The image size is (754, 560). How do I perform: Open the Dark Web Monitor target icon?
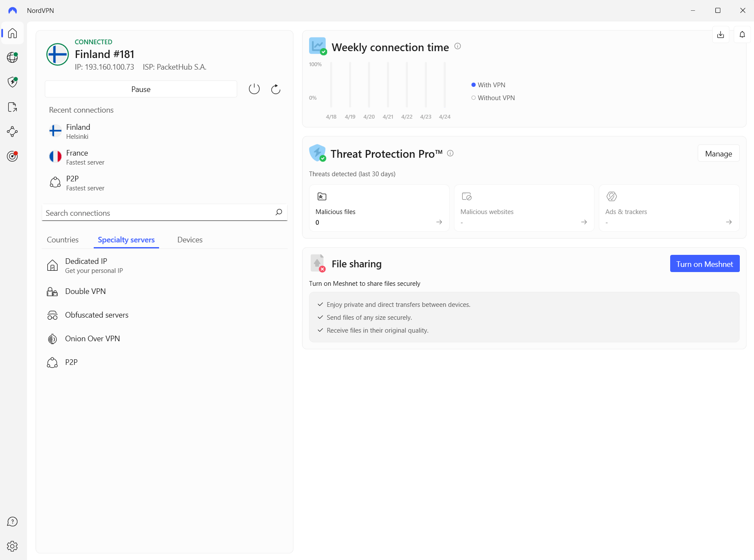(12, 156)
